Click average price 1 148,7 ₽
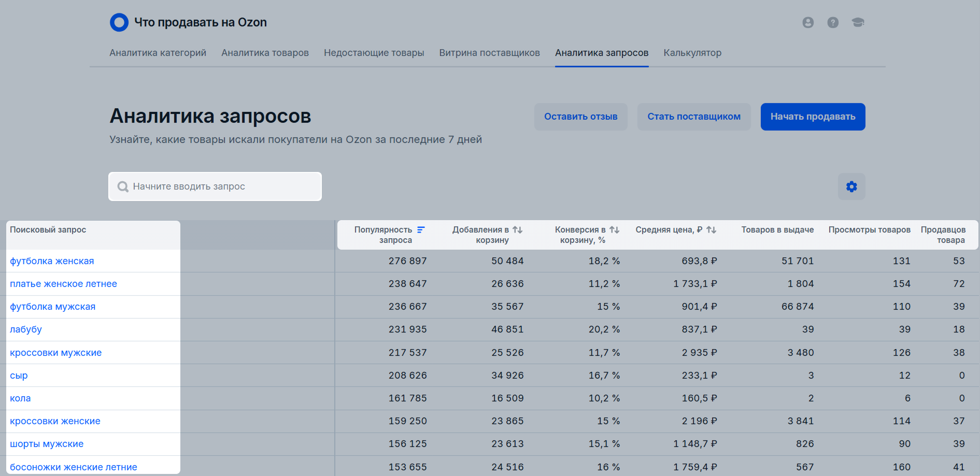Screen dimensions: 980x476 pos(695,444)
